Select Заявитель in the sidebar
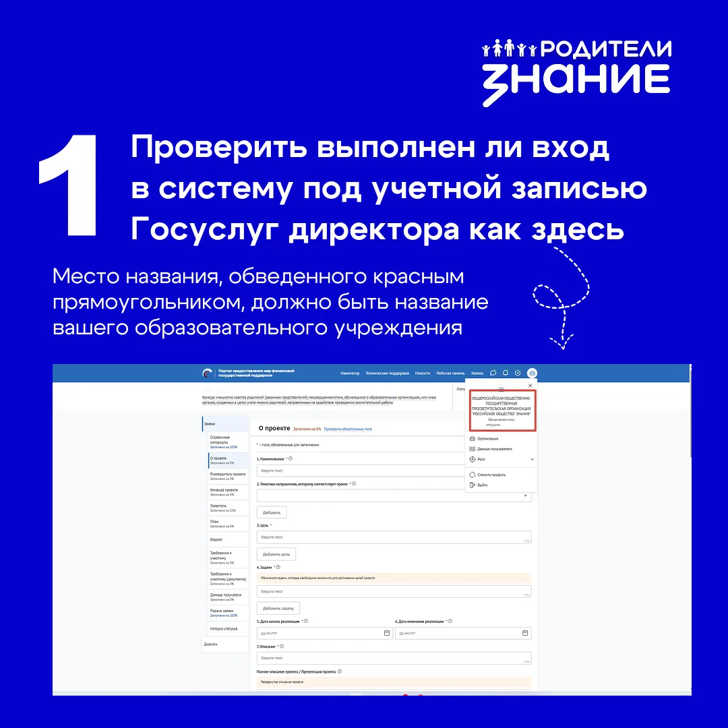This screenshot has height=728, width=728. 228,508
